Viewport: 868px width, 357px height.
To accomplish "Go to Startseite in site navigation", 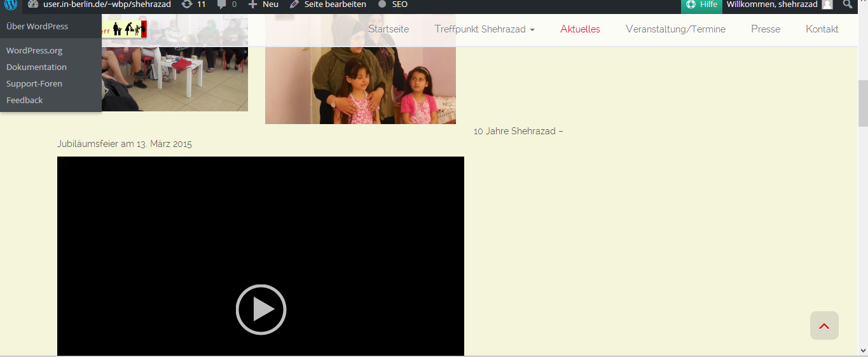I will (x=389, y=29).
